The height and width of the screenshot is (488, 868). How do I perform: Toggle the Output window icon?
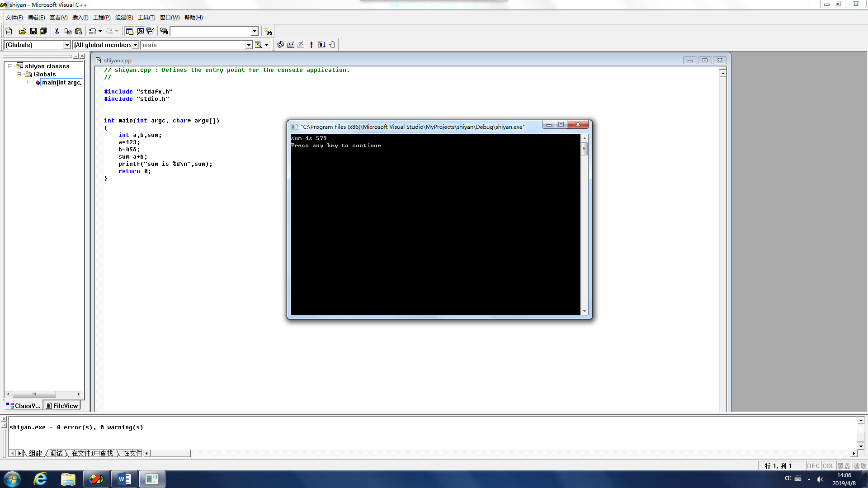pos(140,31)
